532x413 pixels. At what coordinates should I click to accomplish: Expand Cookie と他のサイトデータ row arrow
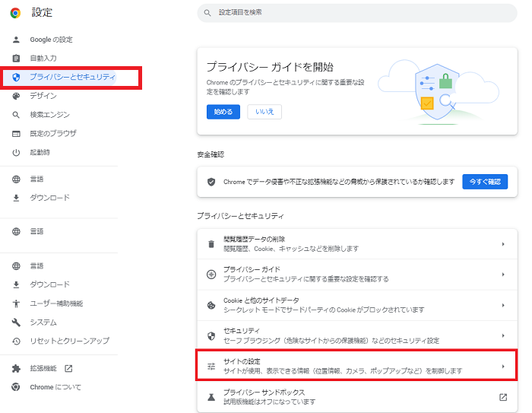[x=503, y=305]
